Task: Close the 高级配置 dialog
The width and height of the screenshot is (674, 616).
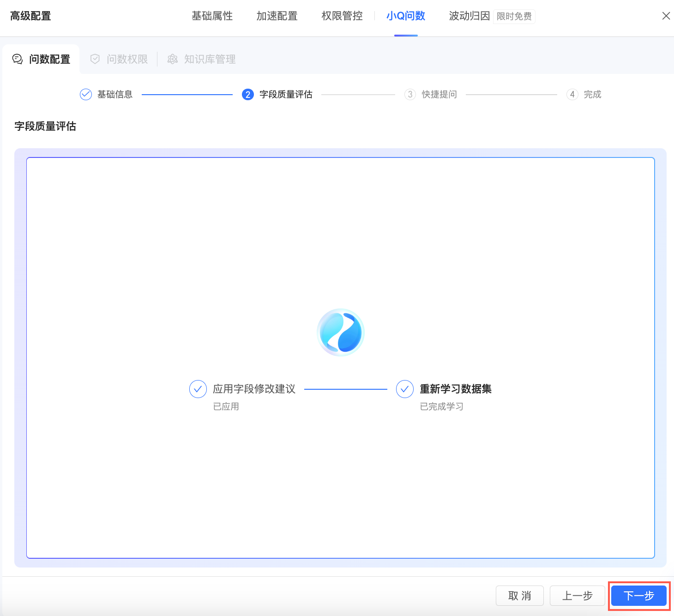Action: [666, 16]
